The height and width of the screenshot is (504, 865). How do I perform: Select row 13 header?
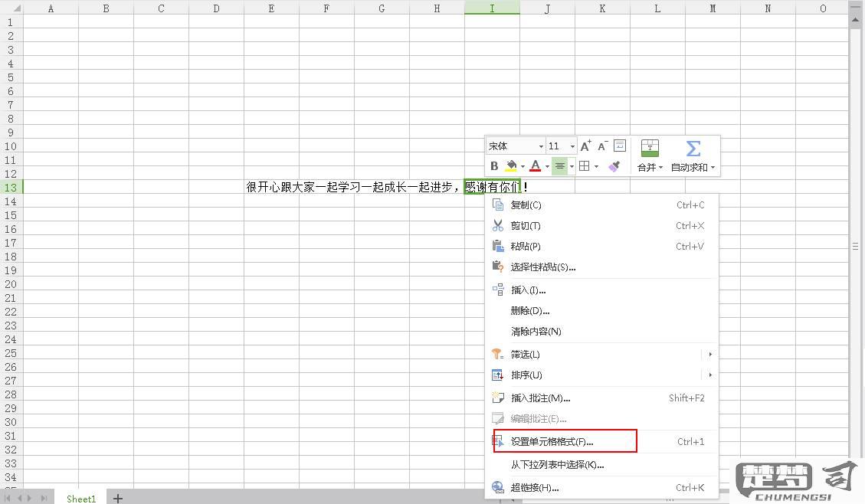(x=11, y=188)
